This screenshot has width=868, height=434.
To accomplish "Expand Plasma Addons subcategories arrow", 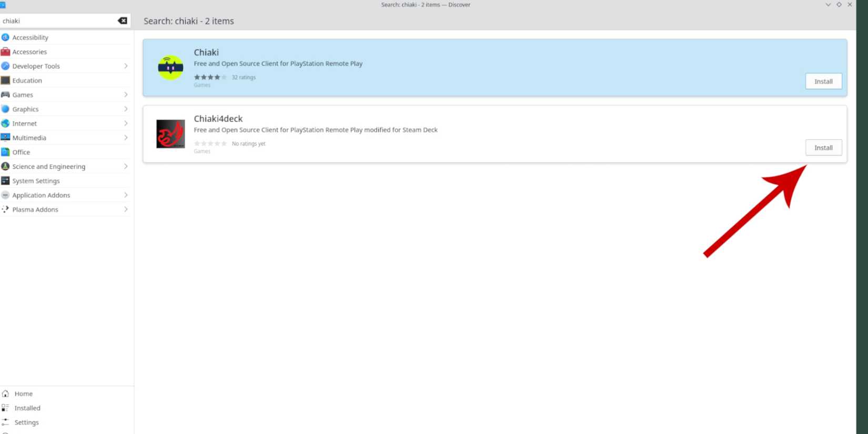I will point(126,209).
